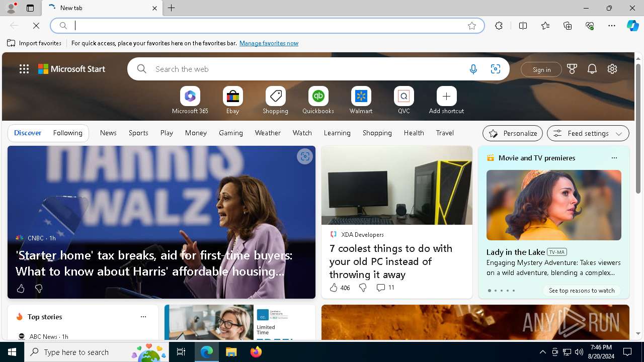Open the Collections panel
Screen dimensions: 644x362
pyautogui.click(x=568, y=26)
